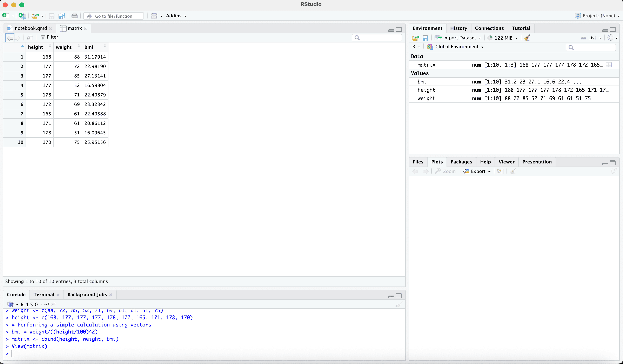Sort by the bmi column header
623x364 pixels.
(x=89, y=47)
